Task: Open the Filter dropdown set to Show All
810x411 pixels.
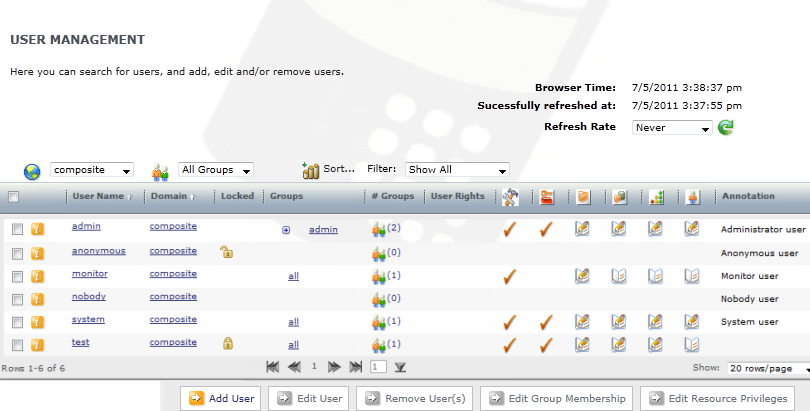Action: 457,169
